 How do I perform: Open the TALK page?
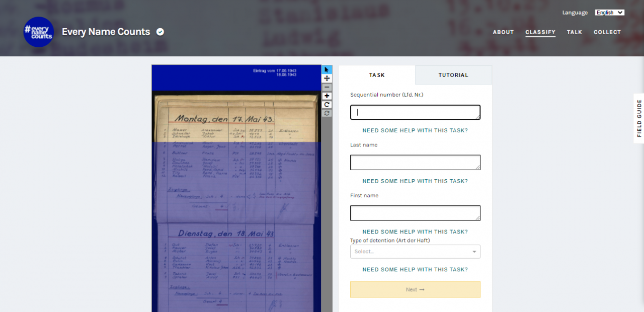click(574, 32)
